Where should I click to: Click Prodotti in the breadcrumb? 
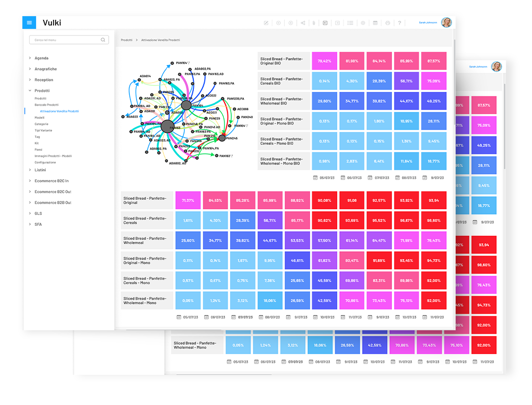coord(126,40)
